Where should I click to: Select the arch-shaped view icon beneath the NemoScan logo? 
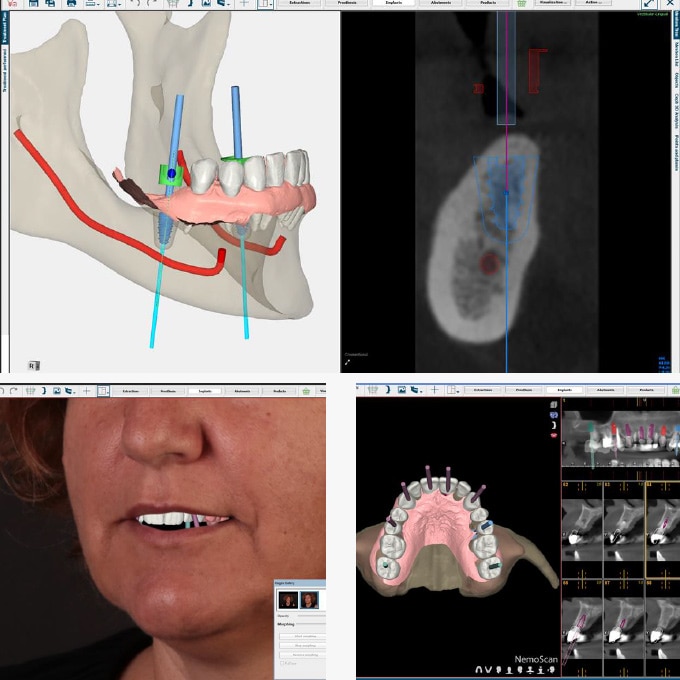477,668
